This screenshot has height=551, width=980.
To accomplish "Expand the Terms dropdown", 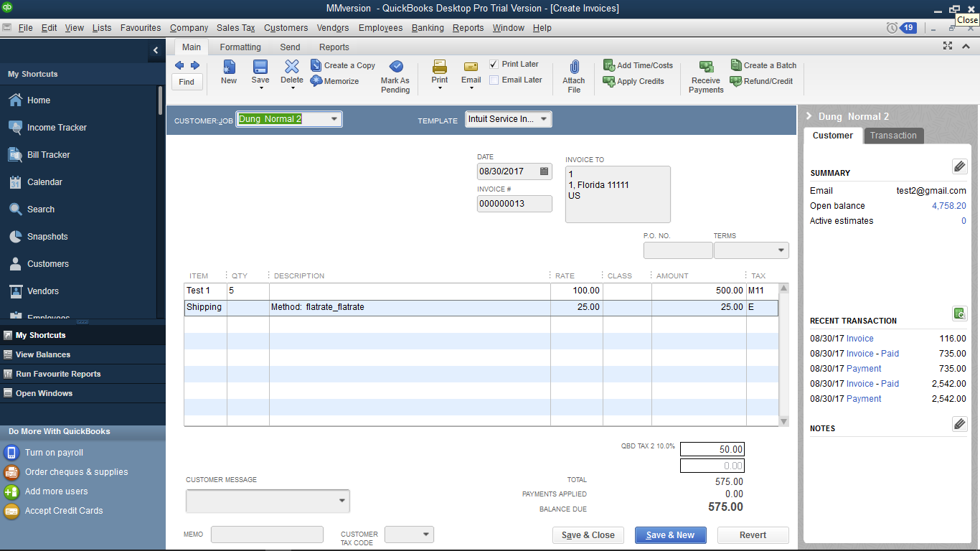I will click(x=781, y=250).
